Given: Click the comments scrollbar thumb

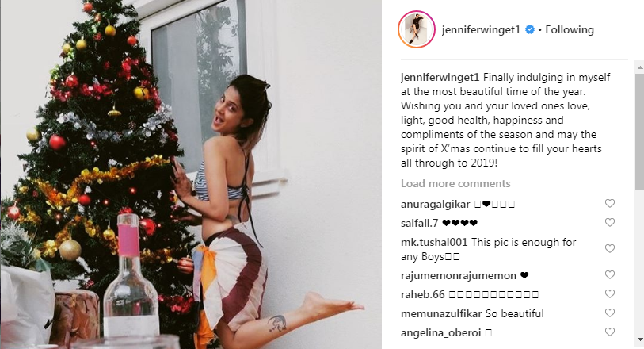Looking at the screenshot, I should (639, 132).
